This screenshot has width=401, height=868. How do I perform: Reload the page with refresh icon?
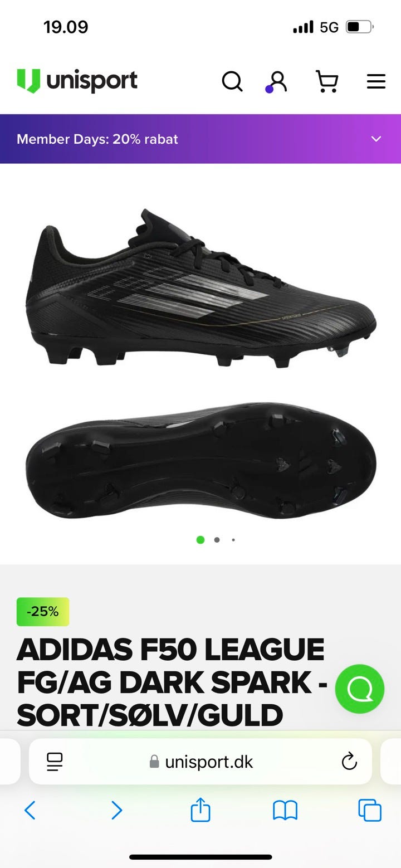tap(349, 761)
